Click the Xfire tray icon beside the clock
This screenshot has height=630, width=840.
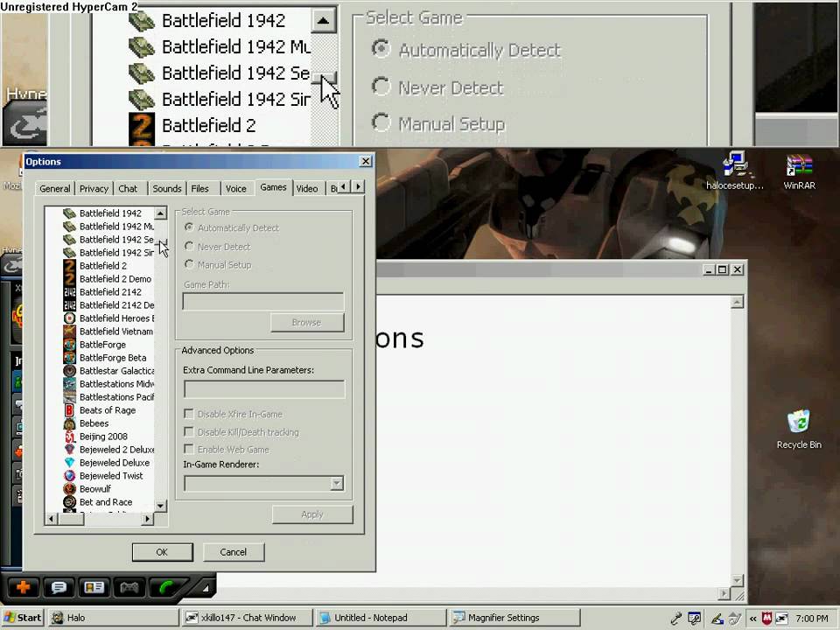click(781, 619)
